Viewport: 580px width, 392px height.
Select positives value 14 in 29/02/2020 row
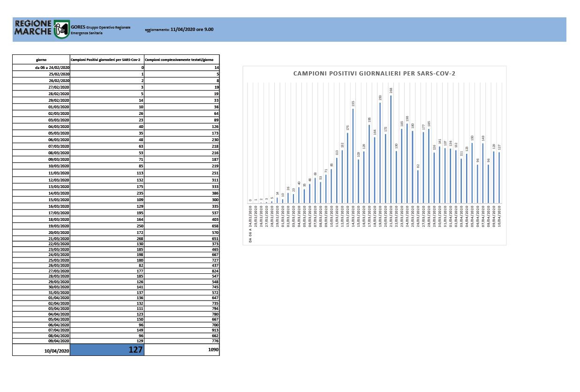coord(107,100)
